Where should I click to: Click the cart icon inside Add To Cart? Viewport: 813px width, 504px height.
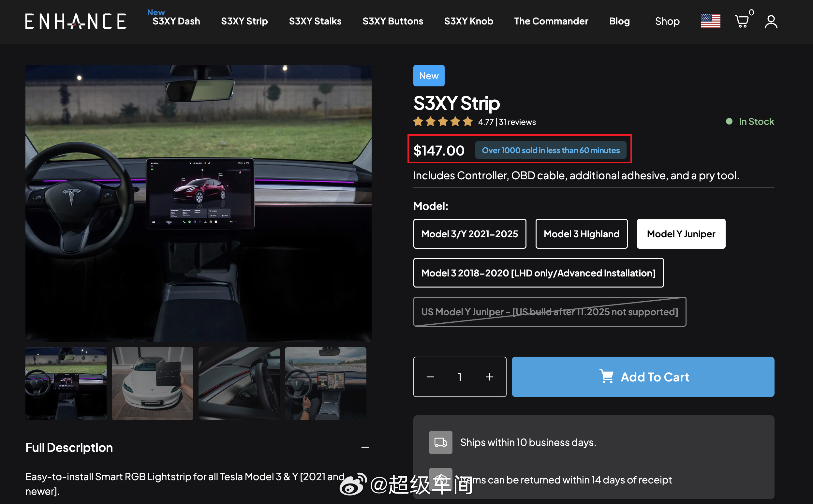[608, 377]
